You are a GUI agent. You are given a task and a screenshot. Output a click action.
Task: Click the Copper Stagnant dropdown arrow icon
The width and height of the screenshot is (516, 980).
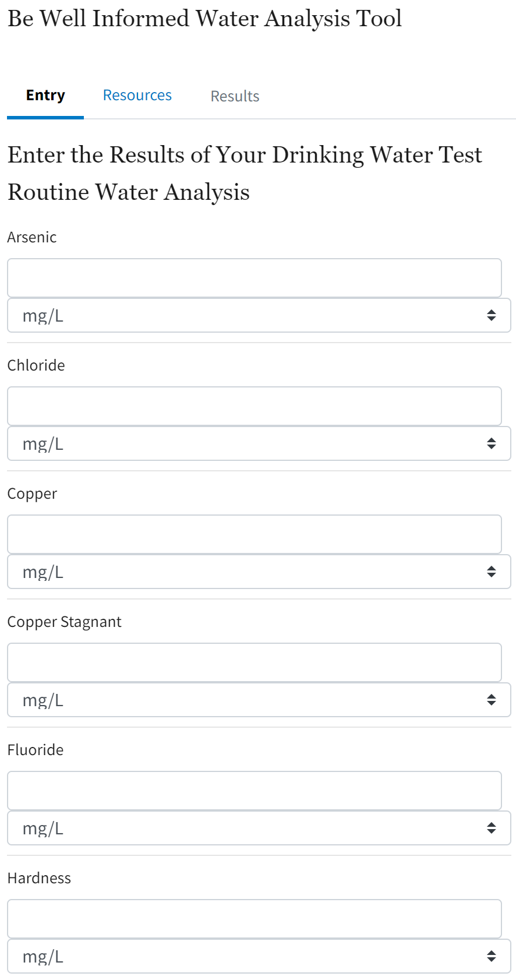492,700
